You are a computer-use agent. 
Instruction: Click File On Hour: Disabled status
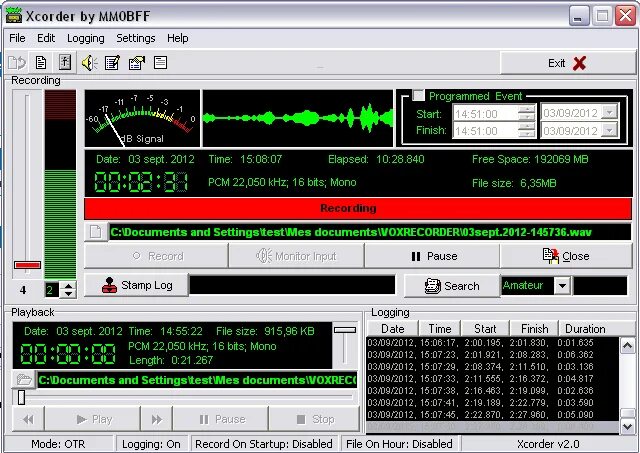[x=400, y=444]
